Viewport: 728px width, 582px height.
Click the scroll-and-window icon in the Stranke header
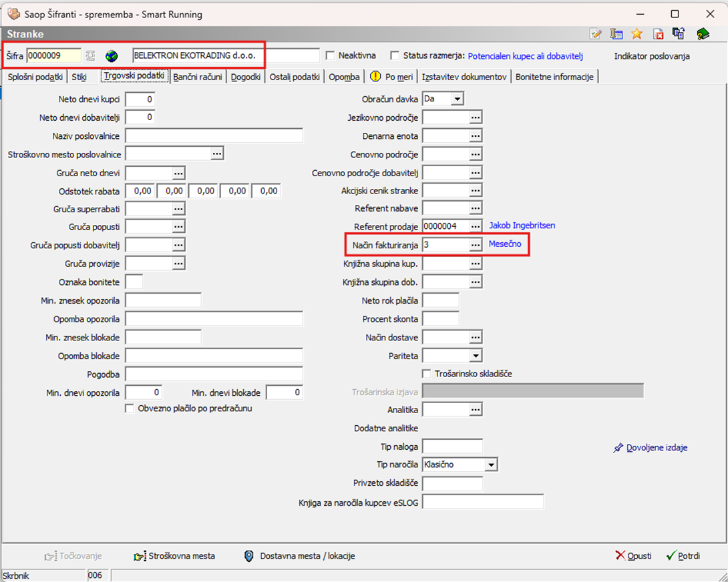point(616,34)
